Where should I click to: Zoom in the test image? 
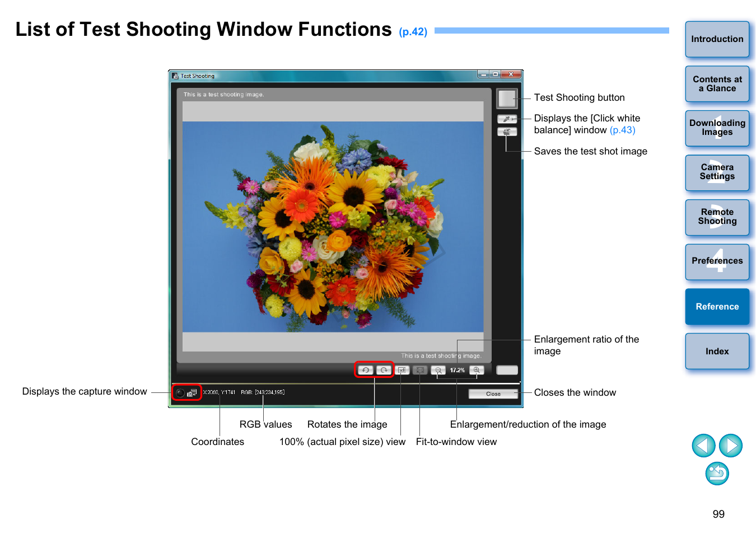click(477, 370)
